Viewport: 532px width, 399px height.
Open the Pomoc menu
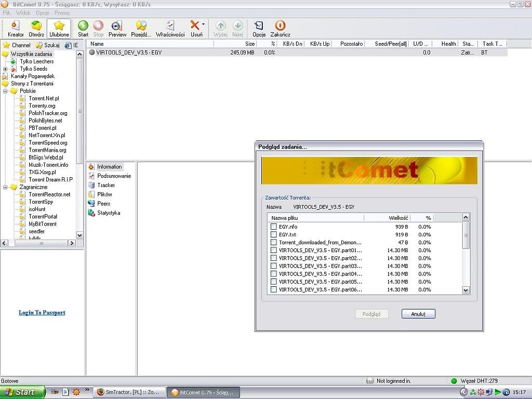[x=62, y=13]
